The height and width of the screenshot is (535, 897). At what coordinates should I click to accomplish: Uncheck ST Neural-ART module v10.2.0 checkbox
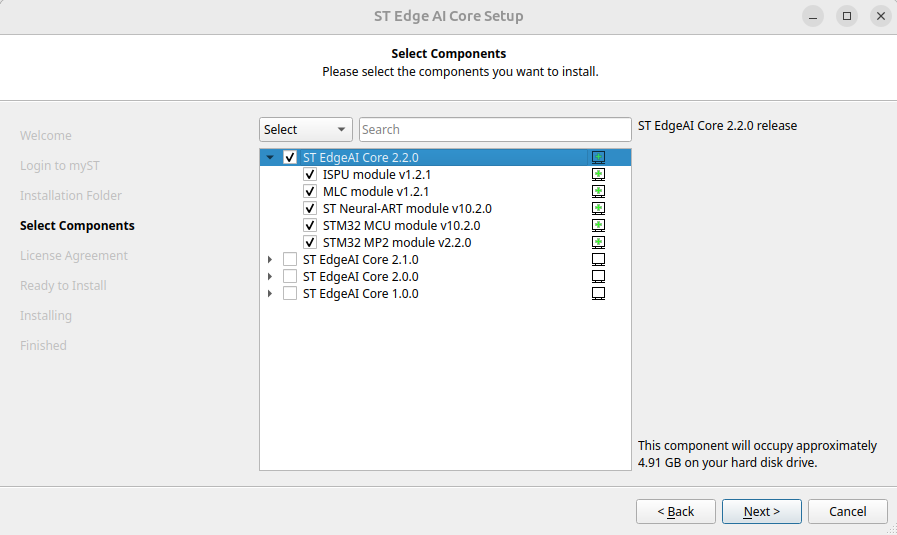310,208
